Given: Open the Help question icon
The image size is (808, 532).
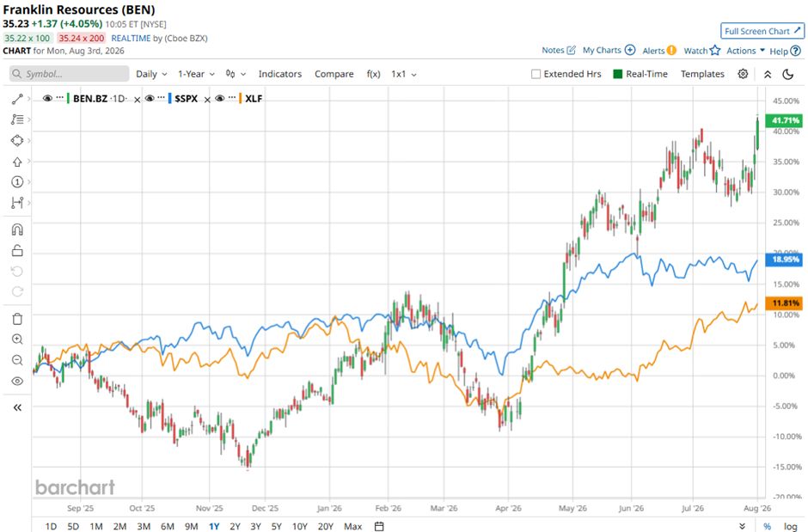Looking at the screenshot, I should [796, 51].
